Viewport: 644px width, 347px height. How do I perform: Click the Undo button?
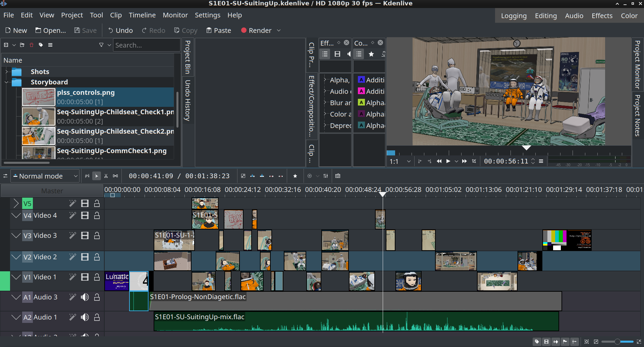120,30
